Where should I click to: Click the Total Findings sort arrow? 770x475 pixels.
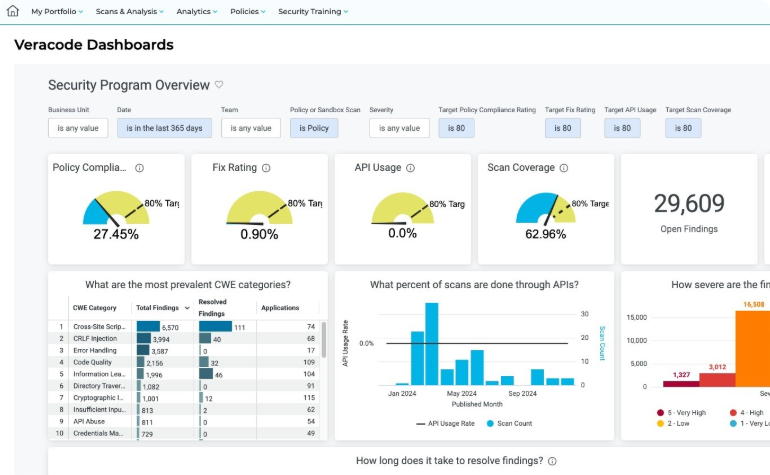(x=187, y=308)
